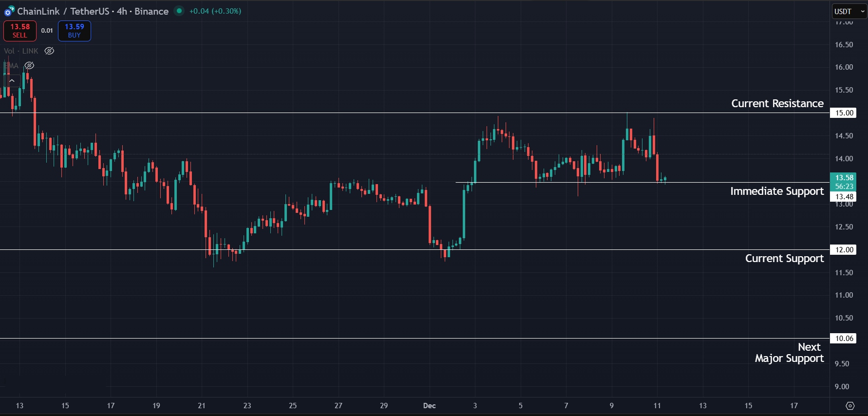
Task: Click the green market status dot
Action: (x=179, y=11)
